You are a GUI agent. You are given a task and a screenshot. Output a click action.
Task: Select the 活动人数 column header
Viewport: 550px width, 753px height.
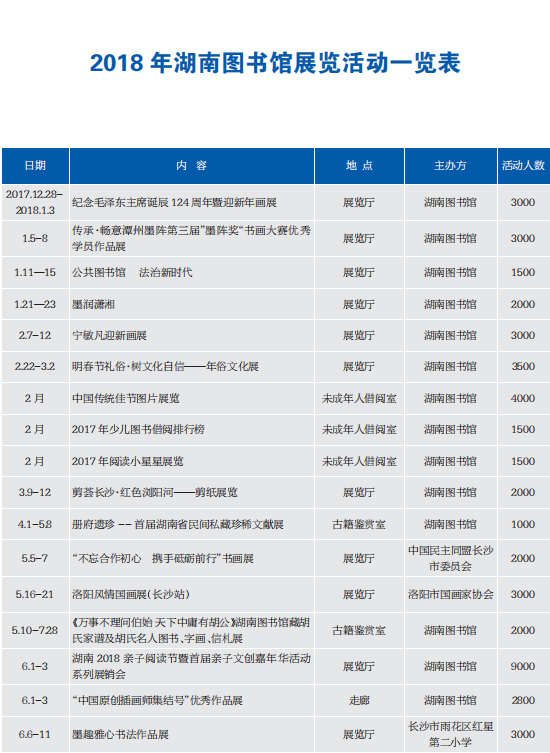pyautogui.click(x=523, y=166)
